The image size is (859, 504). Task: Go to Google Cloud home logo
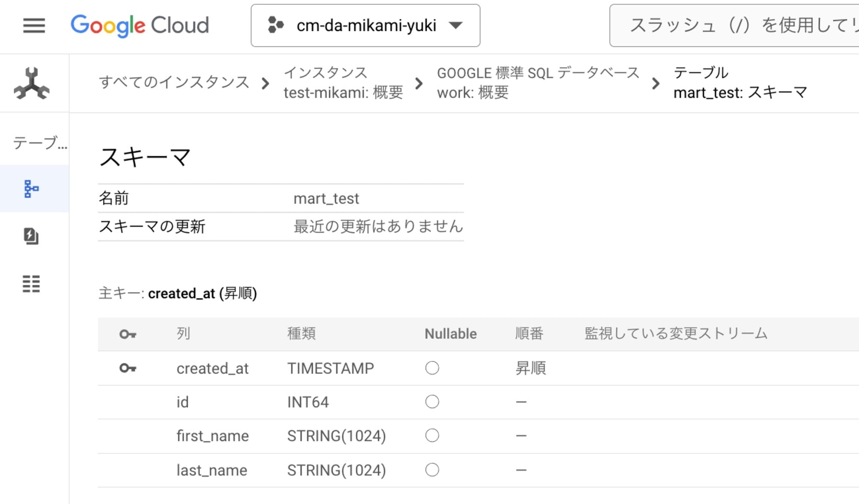pos(140,26)
